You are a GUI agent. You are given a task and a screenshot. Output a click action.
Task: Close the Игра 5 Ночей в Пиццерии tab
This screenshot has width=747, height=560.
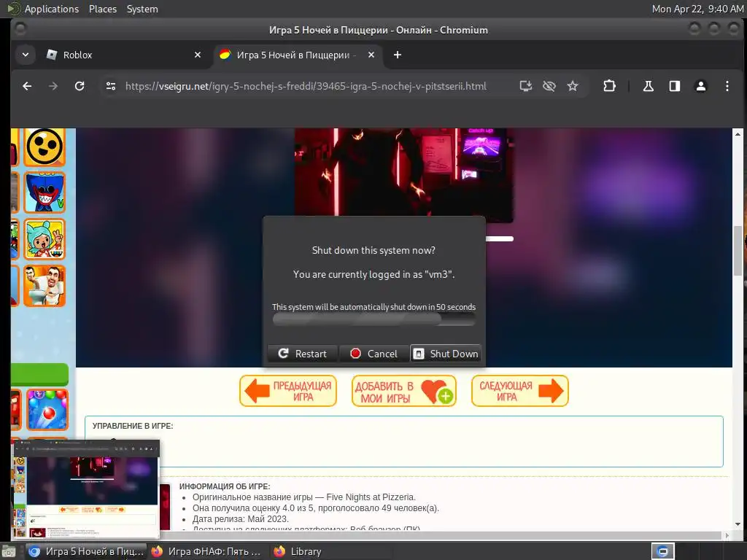pyautogui.click(x=371, y=55)
